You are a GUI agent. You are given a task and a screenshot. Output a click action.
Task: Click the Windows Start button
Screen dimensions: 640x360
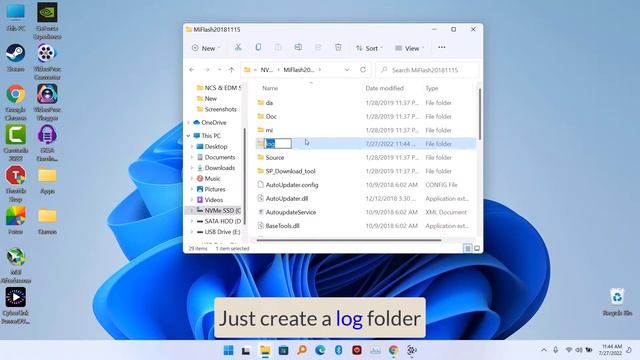[229, 350]
